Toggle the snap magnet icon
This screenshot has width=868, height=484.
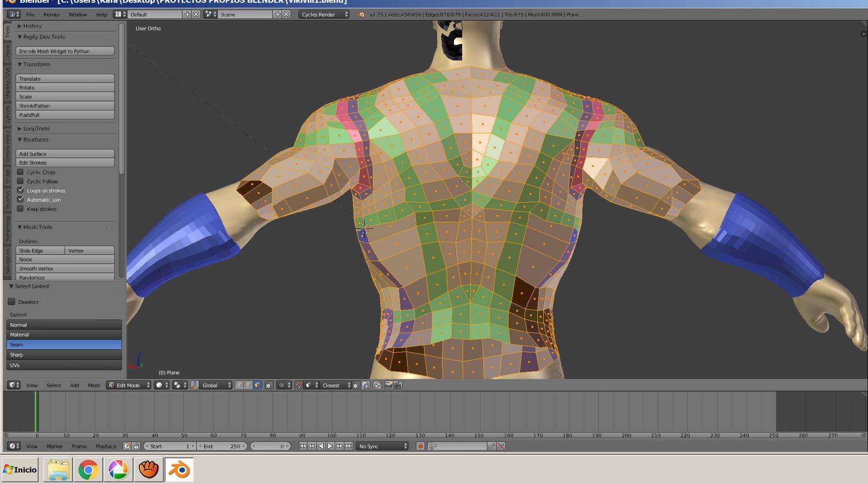pos(299,385)
